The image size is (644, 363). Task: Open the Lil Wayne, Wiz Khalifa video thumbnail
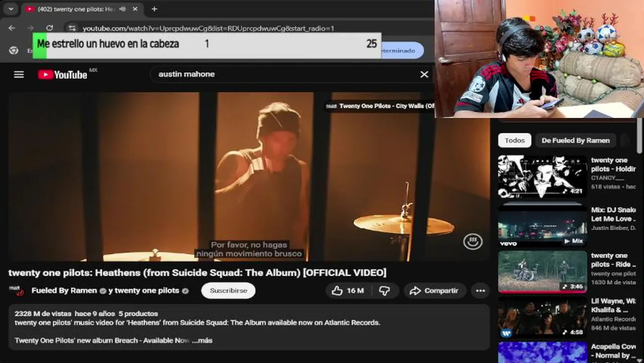(x=542, y=318)
